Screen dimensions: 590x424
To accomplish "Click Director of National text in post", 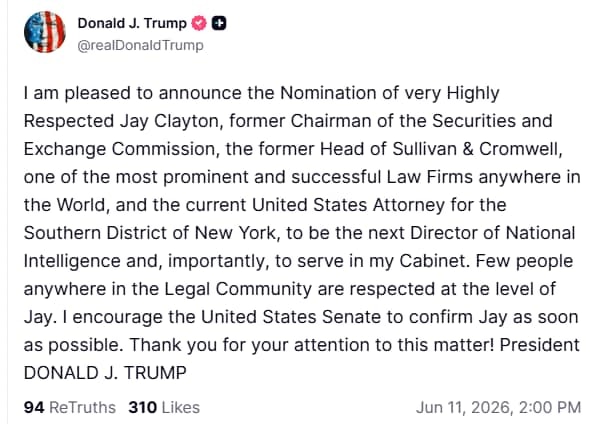I will [493, 233].
